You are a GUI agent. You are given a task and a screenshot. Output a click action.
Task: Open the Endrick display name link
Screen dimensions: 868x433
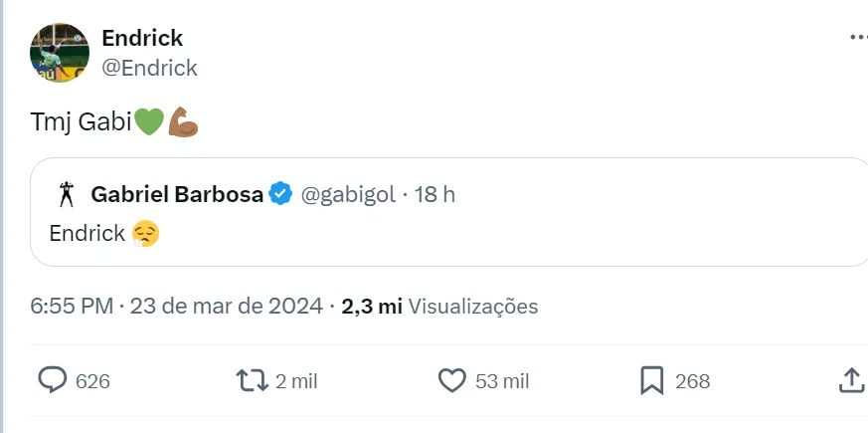(x=142, y=38)
